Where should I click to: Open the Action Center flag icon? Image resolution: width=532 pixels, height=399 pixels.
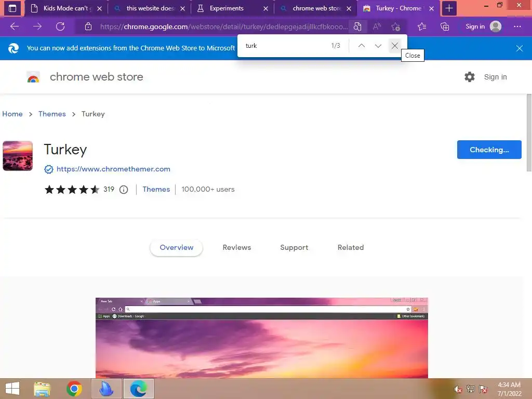[483, 389]
